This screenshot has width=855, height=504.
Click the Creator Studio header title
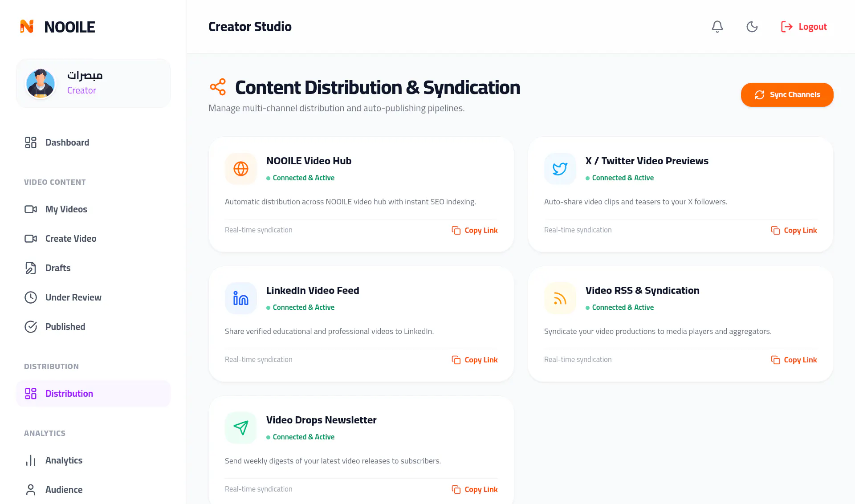[250, 27]
